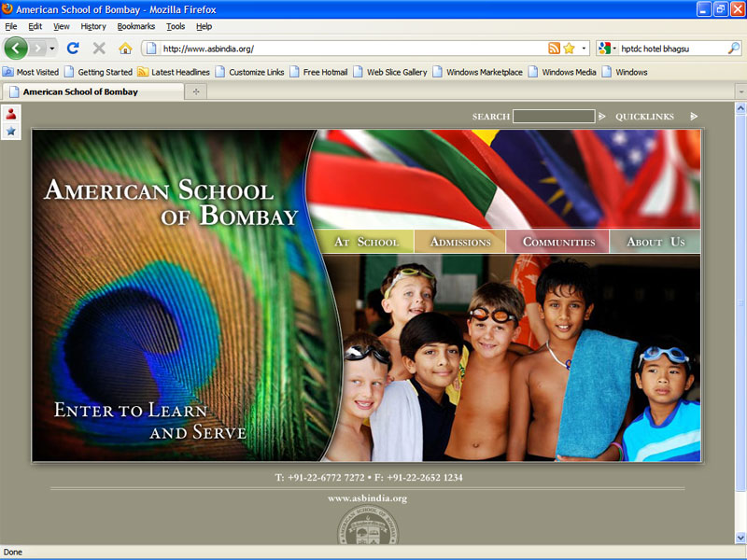Open the Free Hotmail bookmark
This screenshot has width=747, height=560.
318,72
